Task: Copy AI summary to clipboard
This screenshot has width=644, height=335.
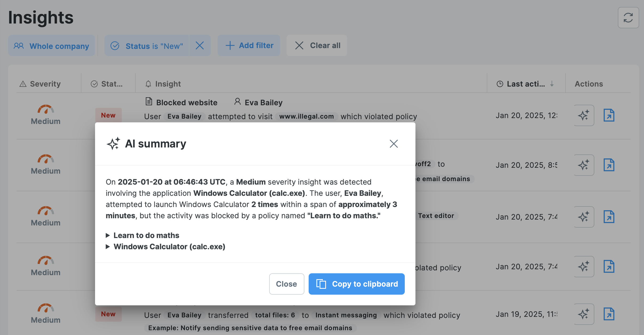Action: (x=356, y=284)
